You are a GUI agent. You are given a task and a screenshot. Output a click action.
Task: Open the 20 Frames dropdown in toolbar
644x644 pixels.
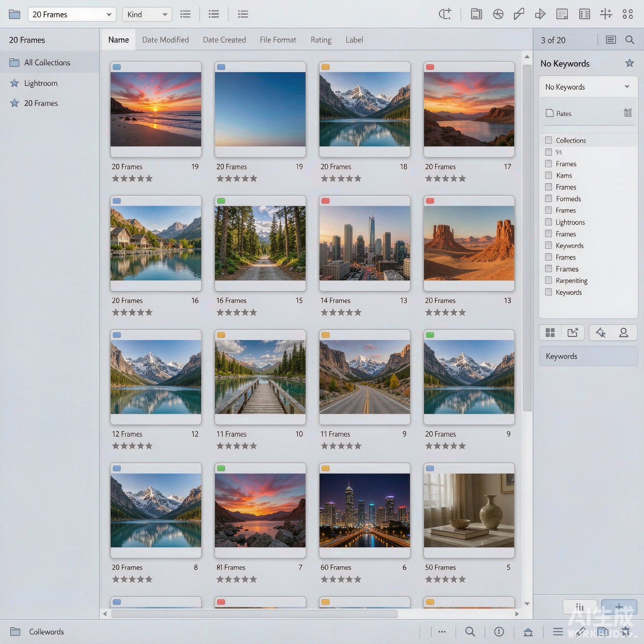[x=72, y=14]
